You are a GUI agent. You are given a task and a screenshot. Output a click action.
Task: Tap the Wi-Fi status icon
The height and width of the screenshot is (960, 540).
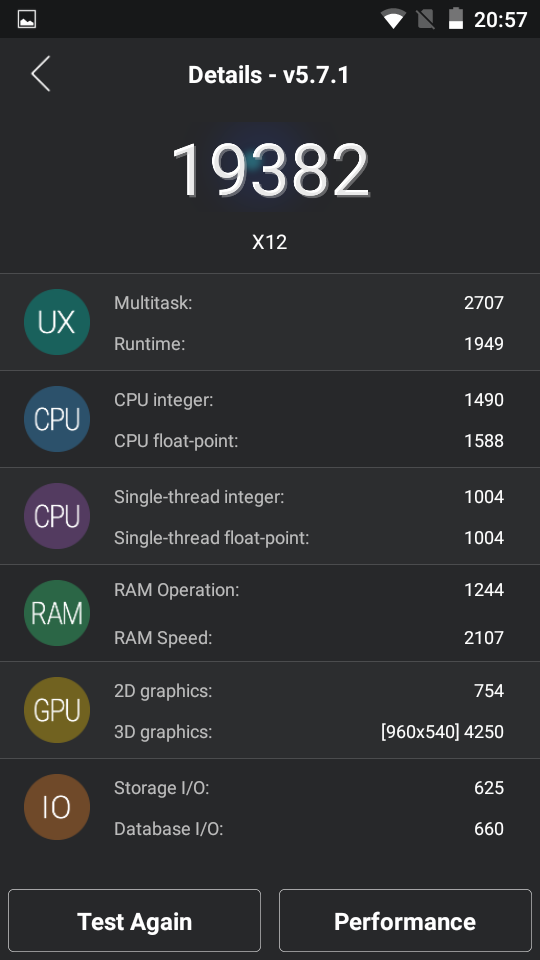[x=392, y=19]
